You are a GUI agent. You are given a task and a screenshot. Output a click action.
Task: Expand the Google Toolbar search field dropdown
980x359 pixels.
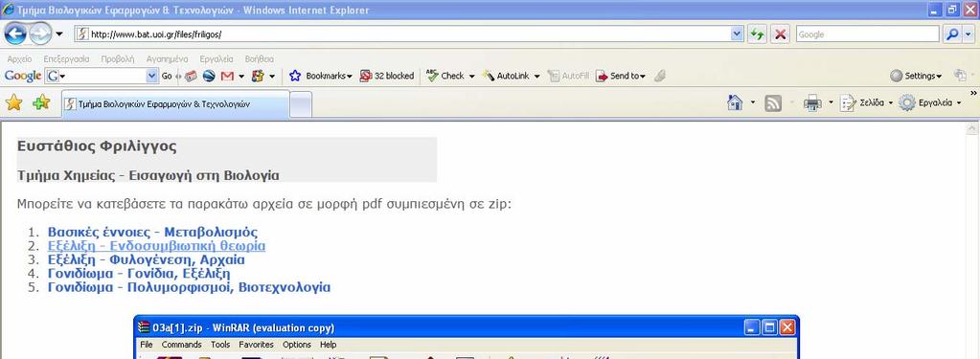pos(152,76)
